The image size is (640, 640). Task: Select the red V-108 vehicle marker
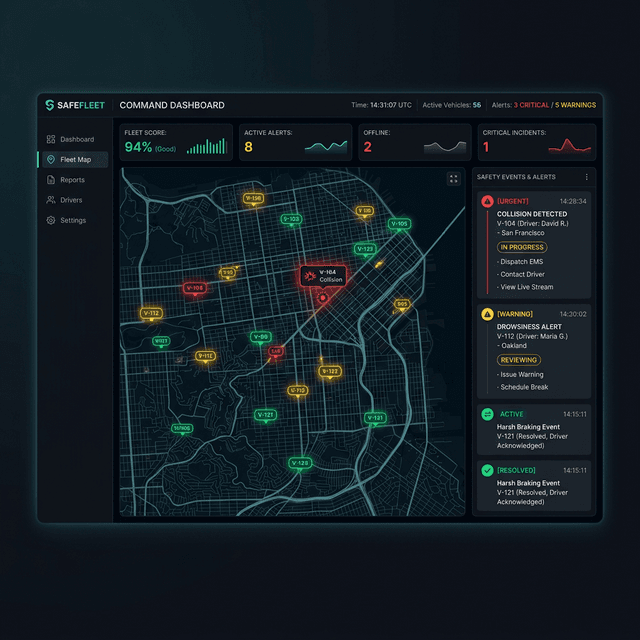click(195, 288)
